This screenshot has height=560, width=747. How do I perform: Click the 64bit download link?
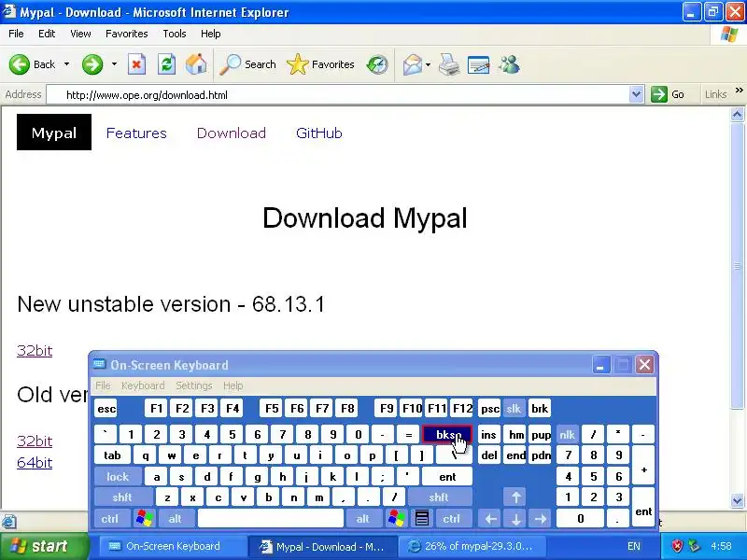35,462
